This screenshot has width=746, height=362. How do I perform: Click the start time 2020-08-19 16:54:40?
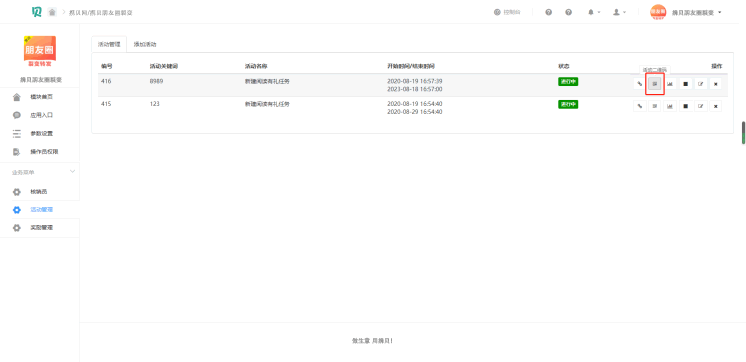pyautogui.click(x=415, y=104)
